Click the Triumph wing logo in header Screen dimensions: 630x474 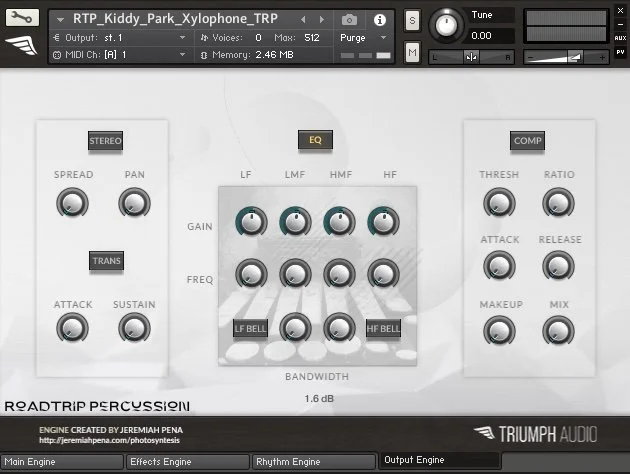(x=21, y=45)
